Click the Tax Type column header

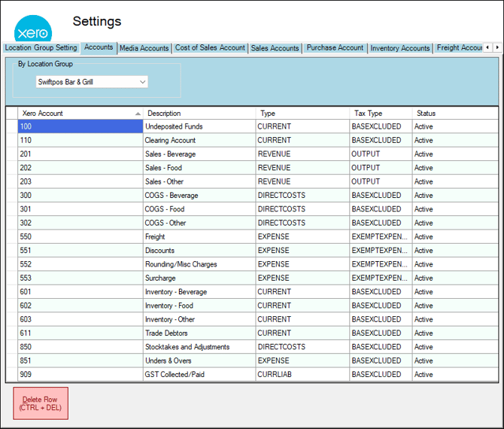[381, 113]
